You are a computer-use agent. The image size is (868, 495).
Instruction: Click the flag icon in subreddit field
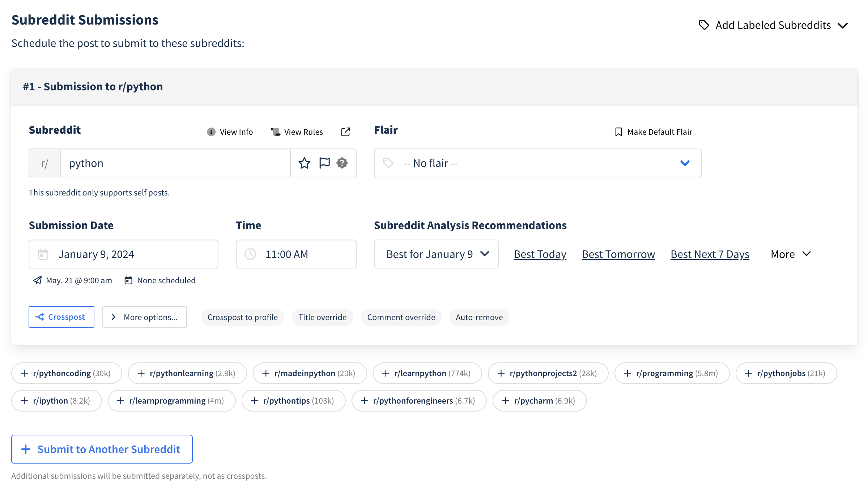click(324, 163)
